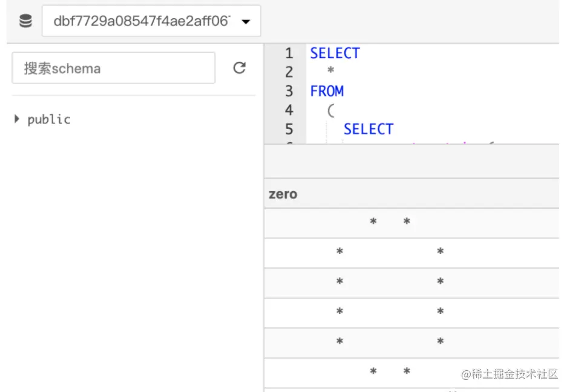The width and height of the screenshot is (570, 392).
Task: Click line number 2 in the editor gutter
Action: [x=289, y=72]
